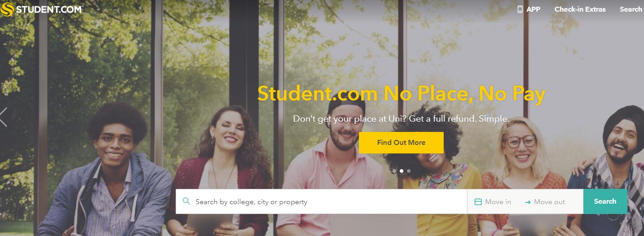Open the Search link in the top-right header
The image size is (644, 236).
click(x=631, y=9)
